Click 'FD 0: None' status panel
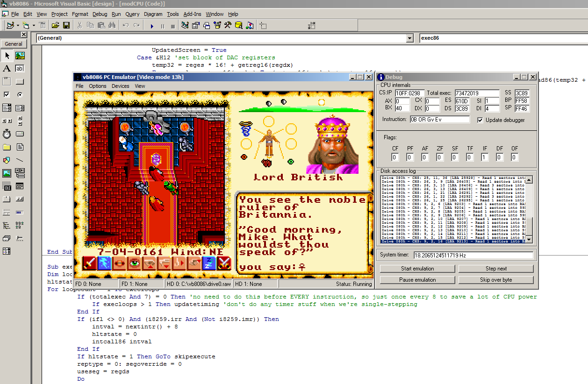The height and width of the screenshot is (384, 588). point(96,284)
